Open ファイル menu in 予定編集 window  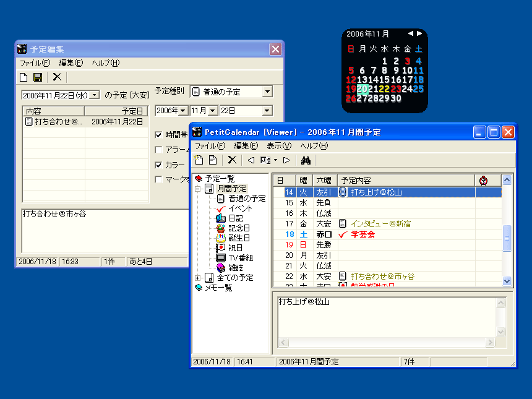(35, 63)
